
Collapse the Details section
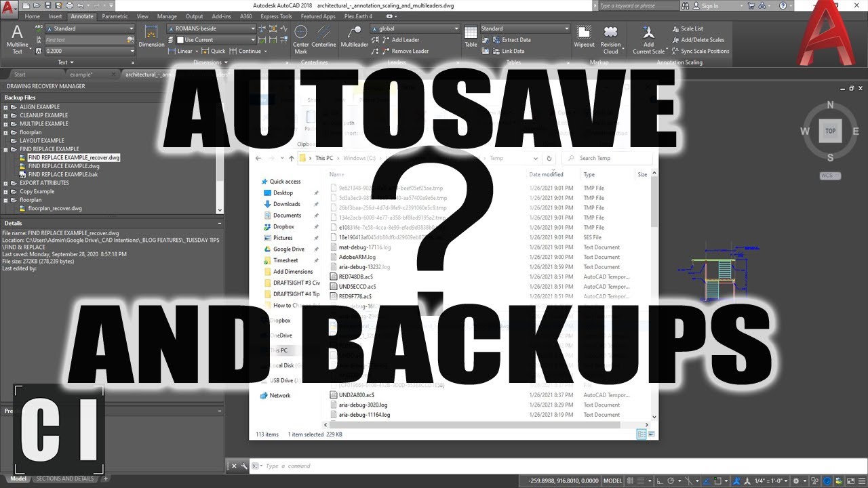(219, 223)
